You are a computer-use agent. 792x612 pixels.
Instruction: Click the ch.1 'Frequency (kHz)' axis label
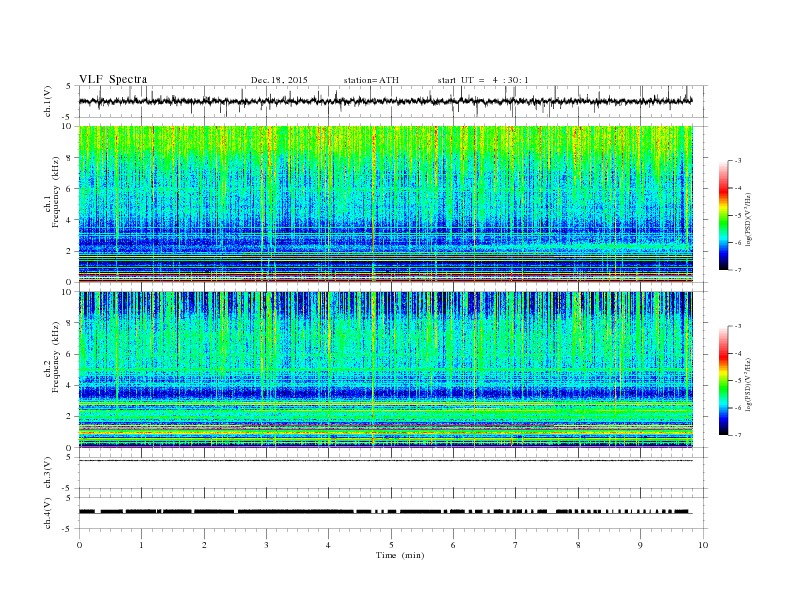(x=55, y=192)
